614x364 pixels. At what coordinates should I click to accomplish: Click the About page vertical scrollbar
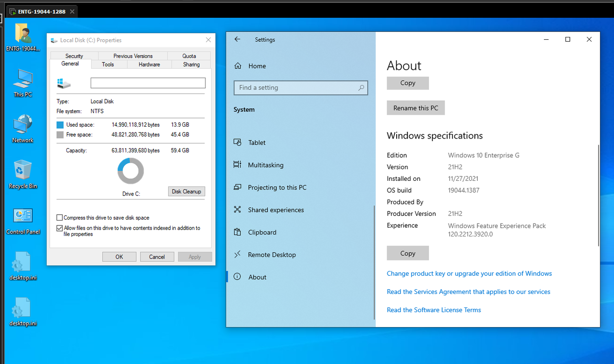click(598, 195)
